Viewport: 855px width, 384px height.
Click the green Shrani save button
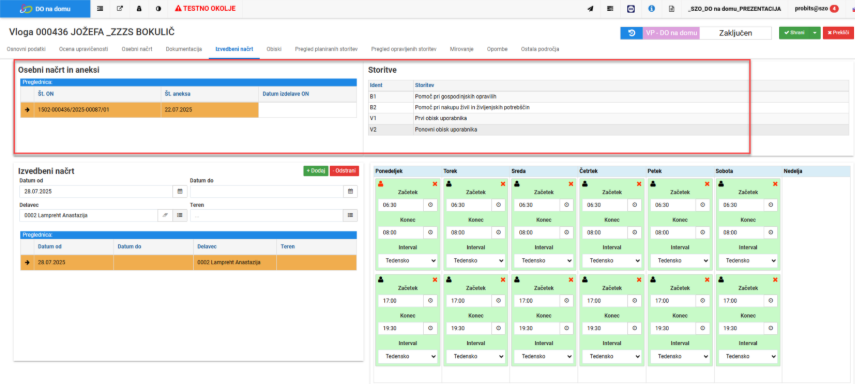794,33
